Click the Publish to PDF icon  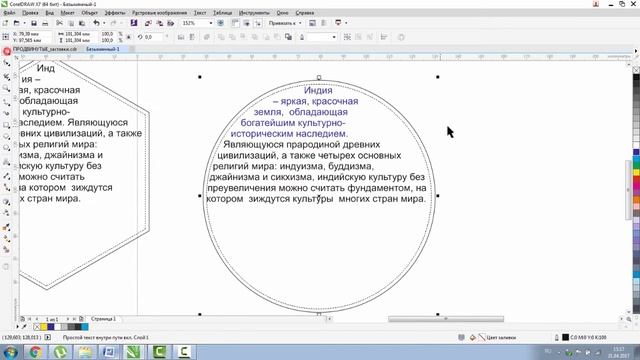171,23
